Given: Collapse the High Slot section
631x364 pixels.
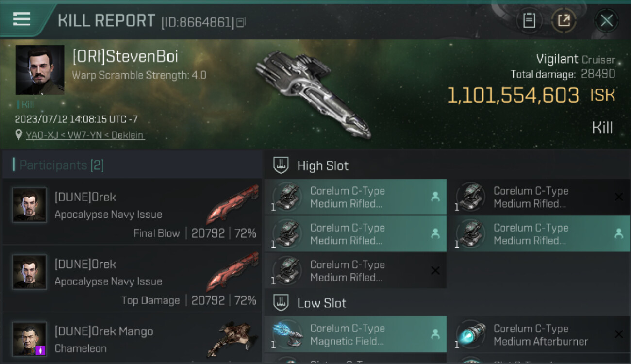Looking at the screenshot, I should pos(311,165).
